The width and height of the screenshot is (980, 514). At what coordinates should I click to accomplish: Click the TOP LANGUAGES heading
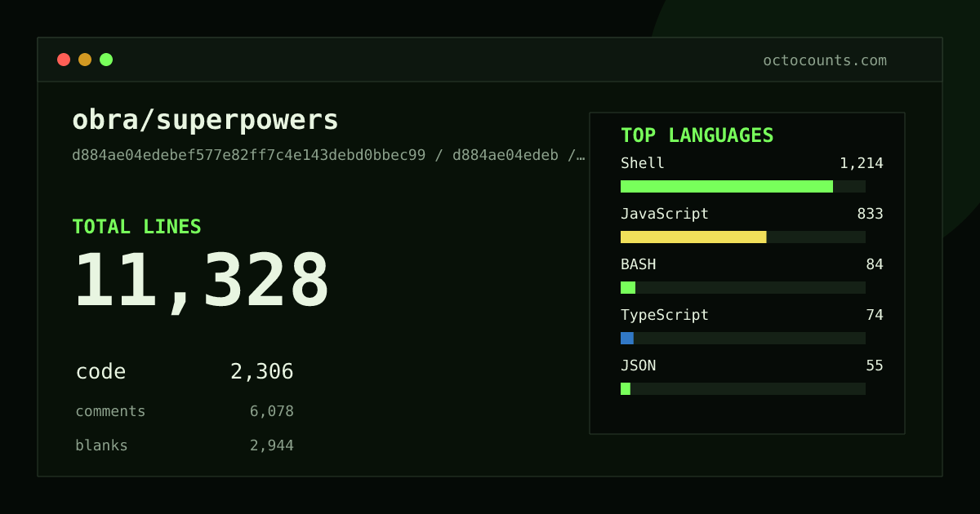697,135
